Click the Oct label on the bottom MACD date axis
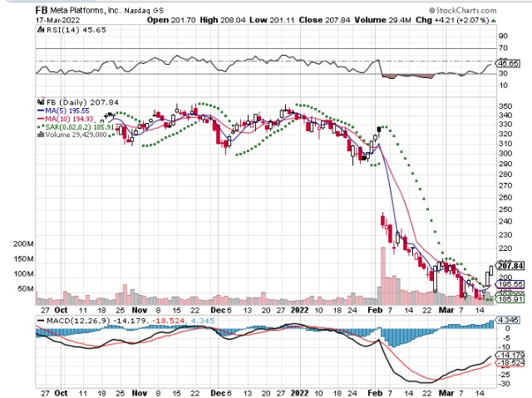 point(61,393)
